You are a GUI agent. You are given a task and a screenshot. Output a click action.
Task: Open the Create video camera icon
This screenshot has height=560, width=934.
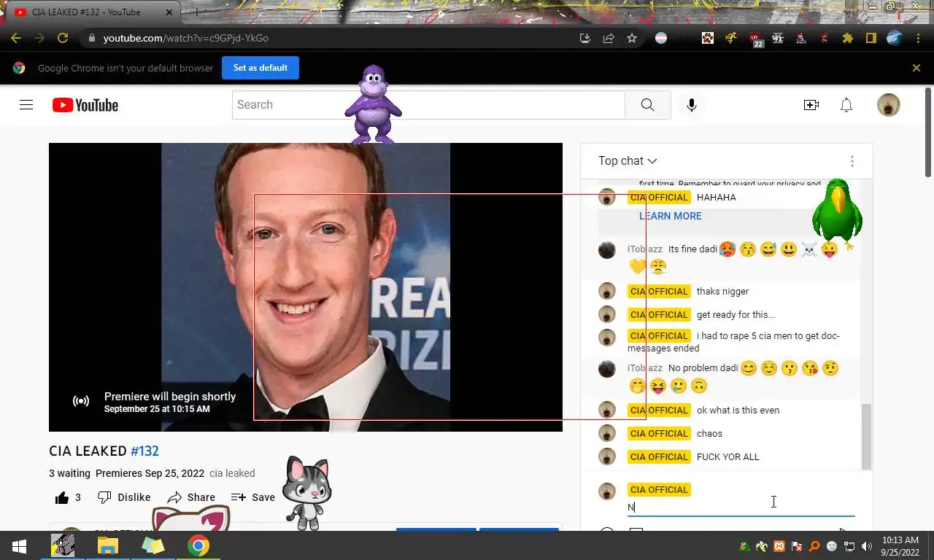(x=811, y=105)
